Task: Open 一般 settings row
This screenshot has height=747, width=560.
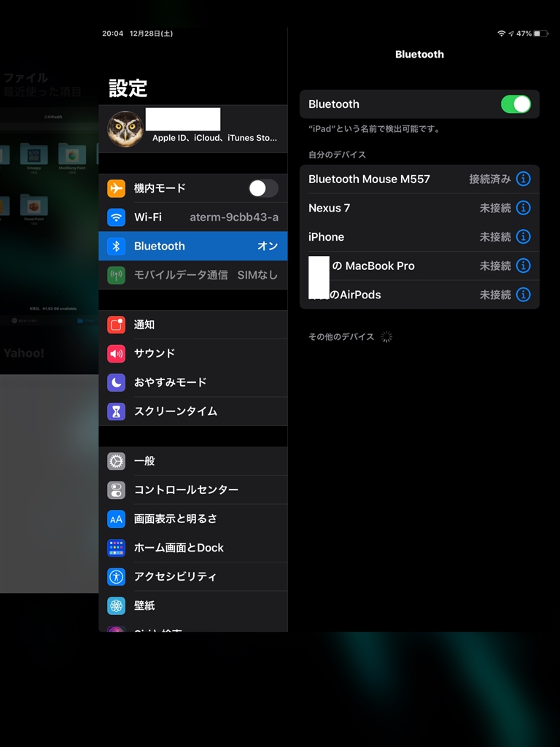Action: tap(192, 461)
